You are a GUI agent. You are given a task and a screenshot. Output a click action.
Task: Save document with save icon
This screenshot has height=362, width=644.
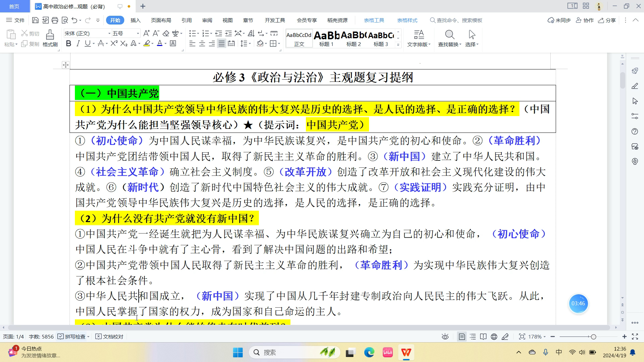coord(35,20)
